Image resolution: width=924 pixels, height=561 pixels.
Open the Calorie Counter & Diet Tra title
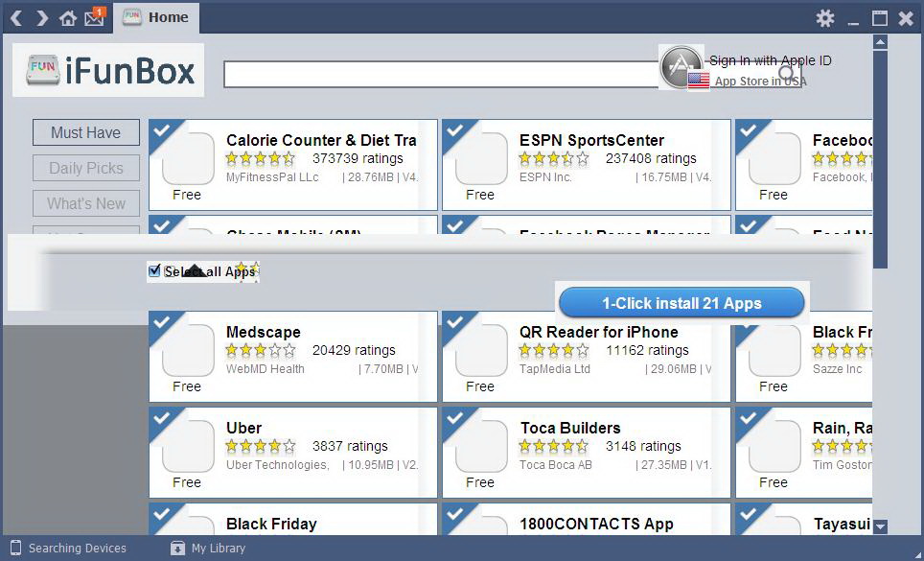pyautogui.click(x=321, y=140)
